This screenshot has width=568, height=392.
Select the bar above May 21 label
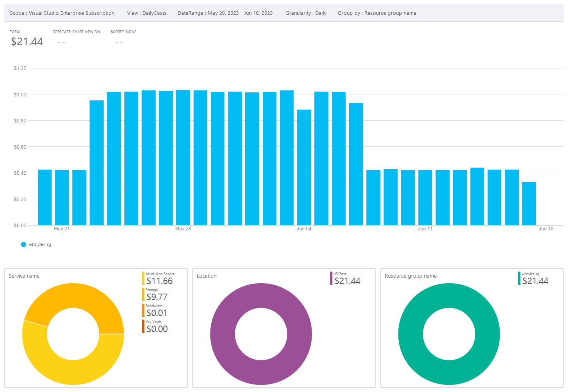(x=62, y=198)
